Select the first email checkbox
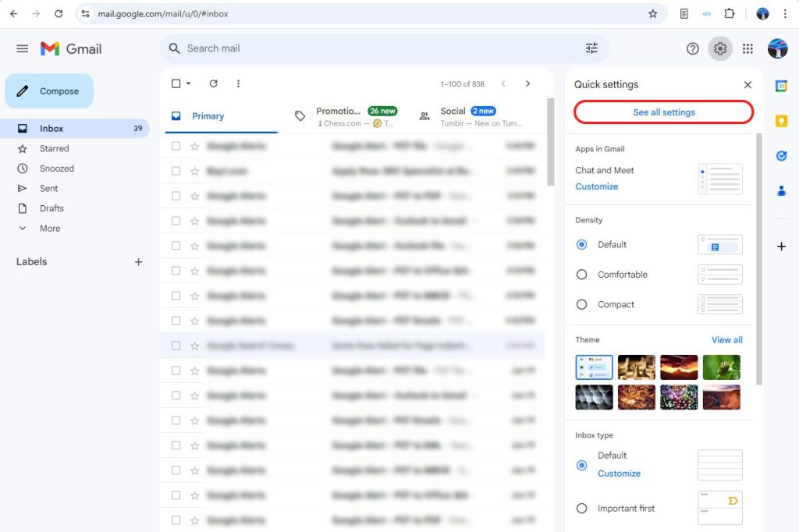 pos(176,146)
